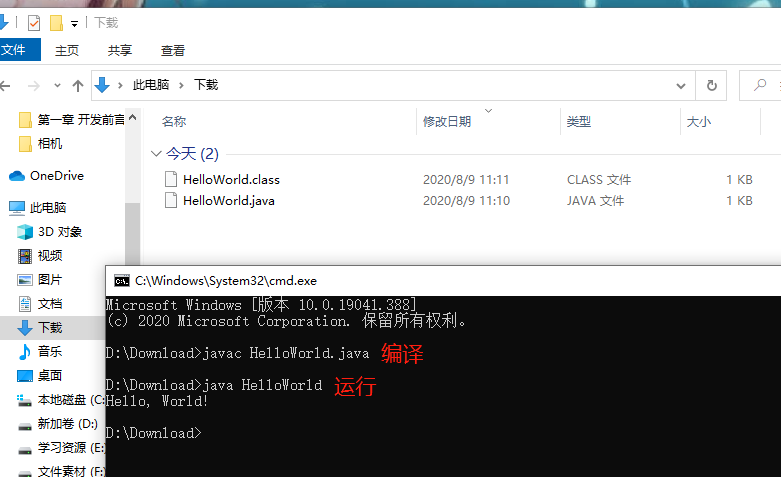Screen dimensions: 781x477
Task: Select 此电脑 in the navigation pane
Action: tap(38, 208)
